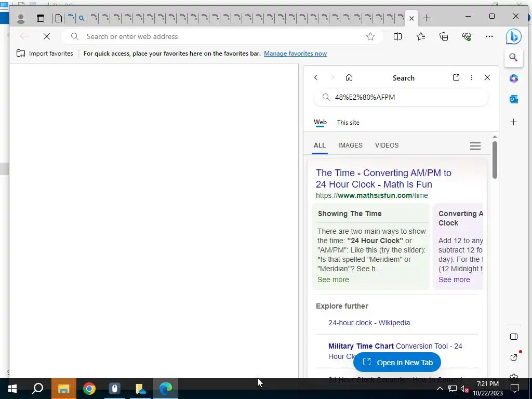Image resolution: width=532 pixels, height=399 pixels.
Task: Launch Google Chrome from taskbar
Action: [89, 389]
